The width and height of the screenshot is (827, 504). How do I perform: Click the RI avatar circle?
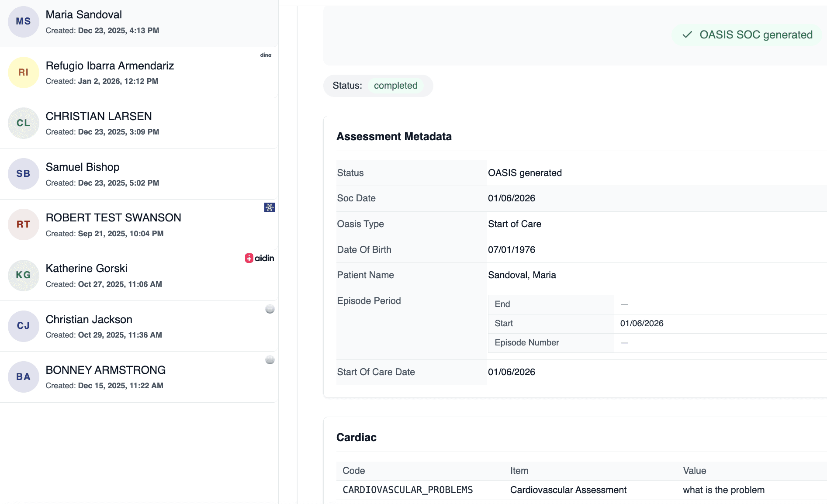coord(24,72)
